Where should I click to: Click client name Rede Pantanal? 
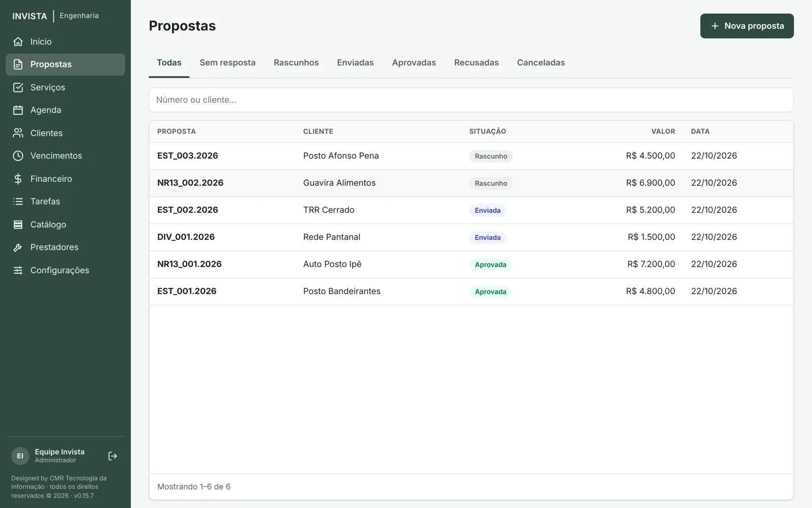coord(331,237)
